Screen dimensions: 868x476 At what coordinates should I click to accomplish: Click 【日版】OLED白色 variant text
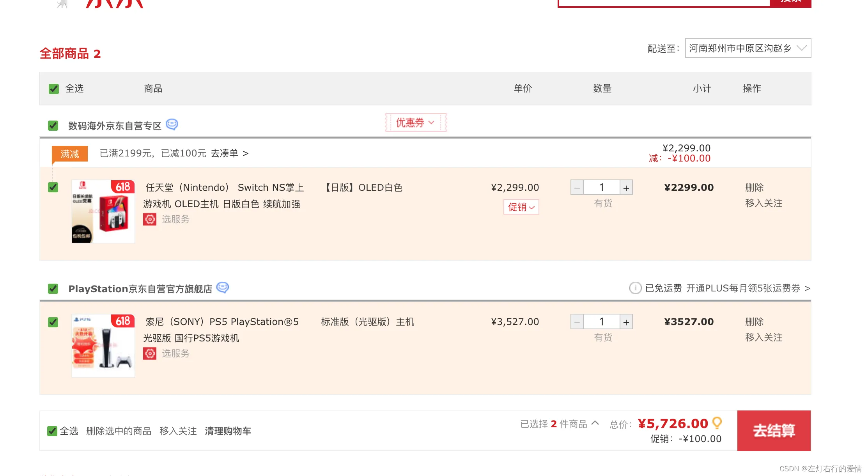tap(363, 188)
